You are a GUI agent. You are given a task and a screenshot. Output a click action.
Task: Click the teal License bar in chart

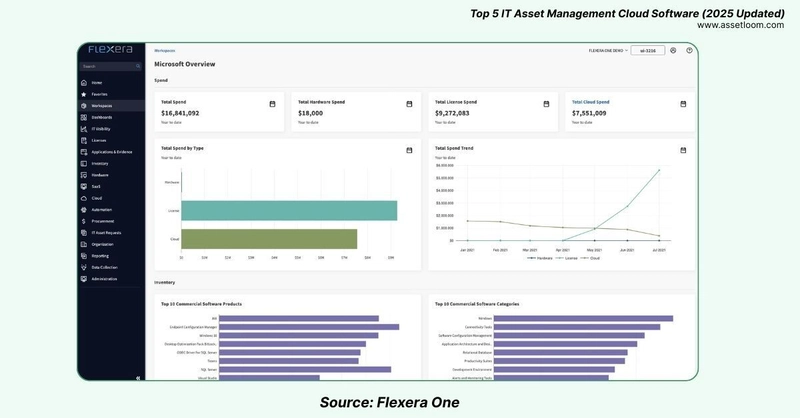tap(289, 211)
